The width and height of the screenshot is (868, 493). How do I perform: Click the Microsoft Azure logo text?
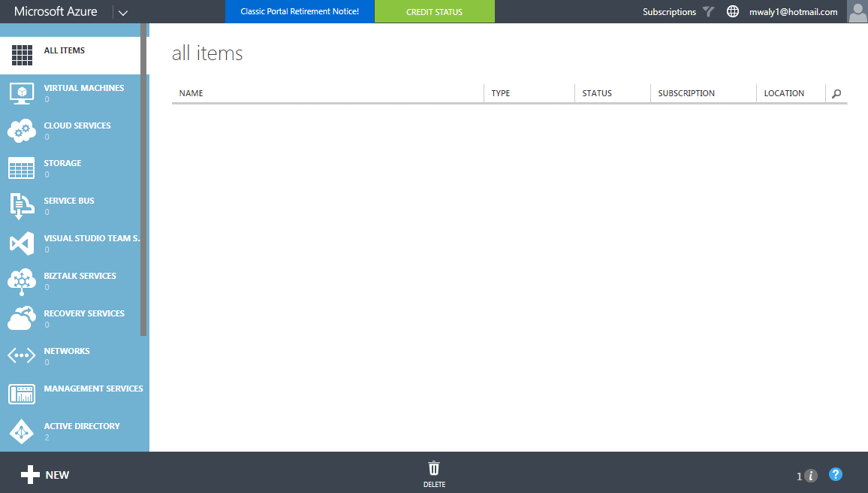[x=56, y=11]
